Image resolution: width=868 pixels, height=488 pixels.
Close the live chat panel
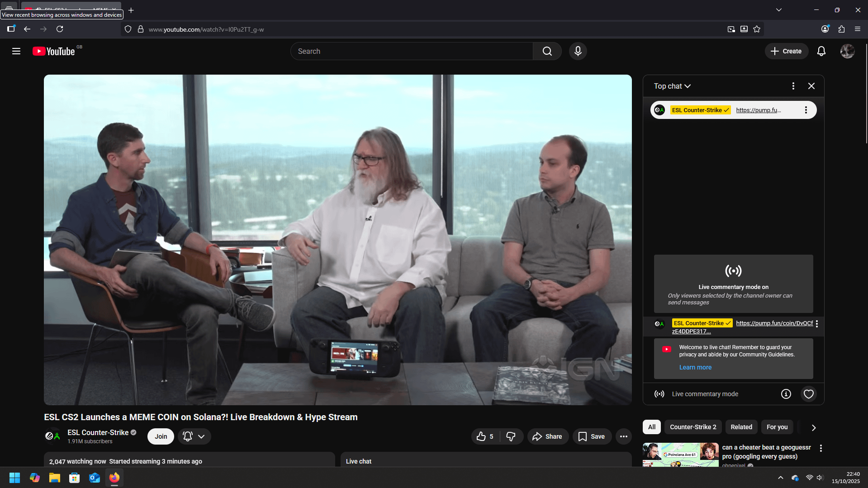(811, 86)
